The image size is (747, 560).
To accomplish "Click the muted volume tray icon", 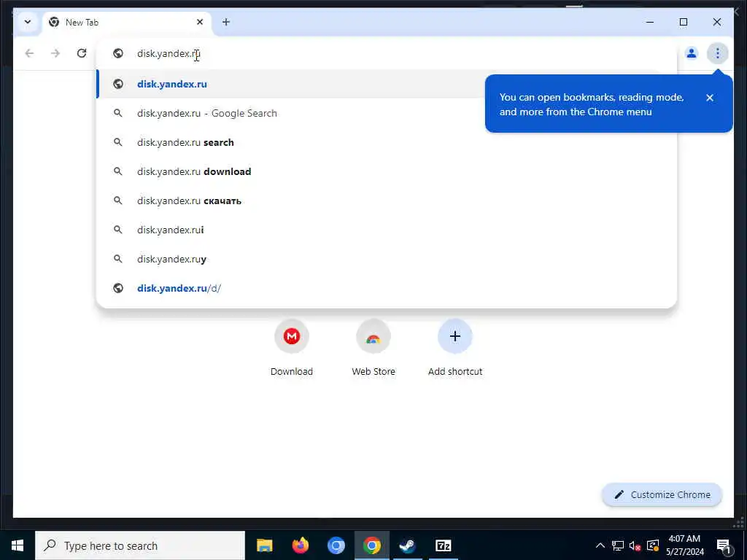I will point(635,545).
